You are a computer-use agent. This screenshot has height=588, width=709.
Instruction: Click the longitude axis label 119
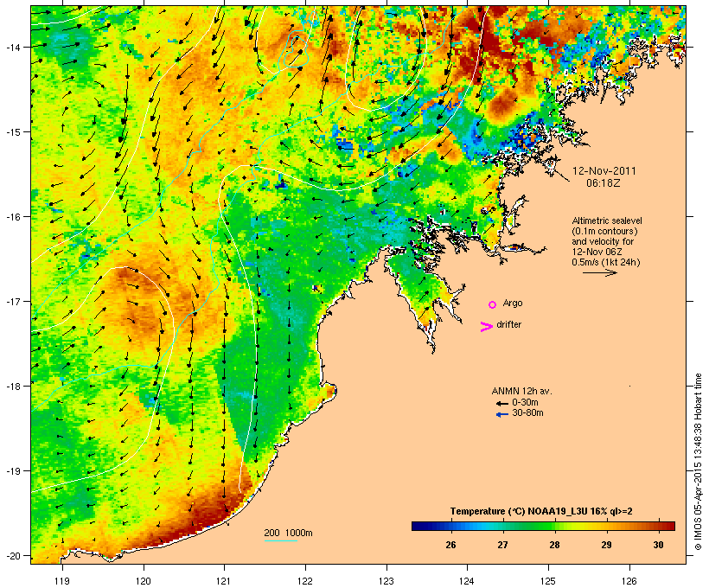click(62, 581)
